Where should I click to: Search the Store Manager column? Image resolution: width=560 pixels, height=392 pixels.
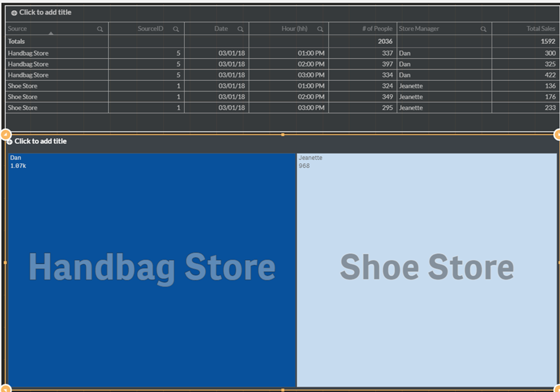(x=483, y=29)
